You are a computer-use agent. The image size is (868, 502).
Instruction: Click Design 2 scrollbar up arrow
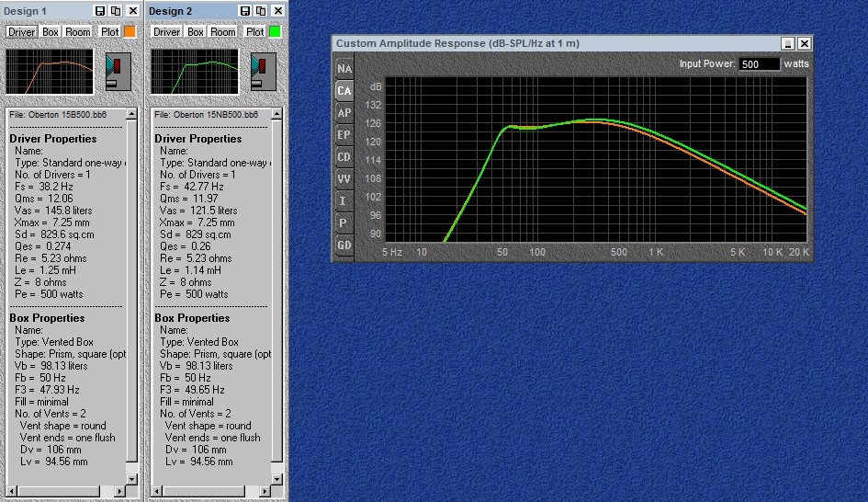(x=276, y=114)
